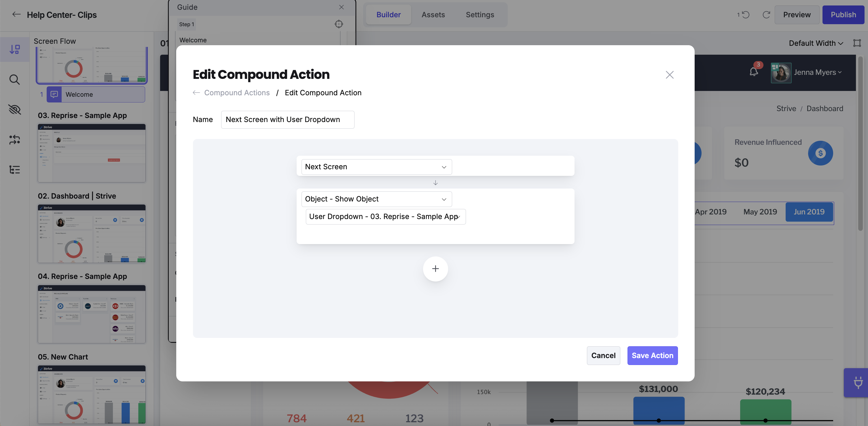Click the plug icon at right edge
868x426 pixels.
858,383
